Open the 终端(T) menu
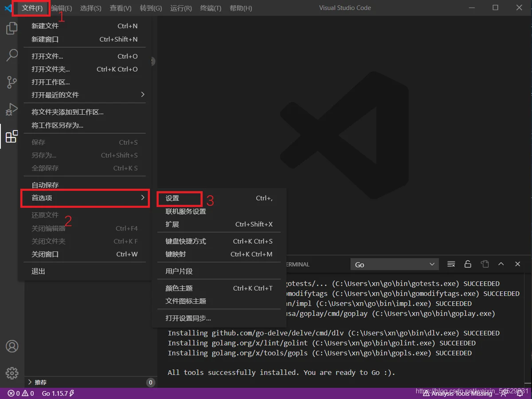532x399 pixels. point(211,8)
